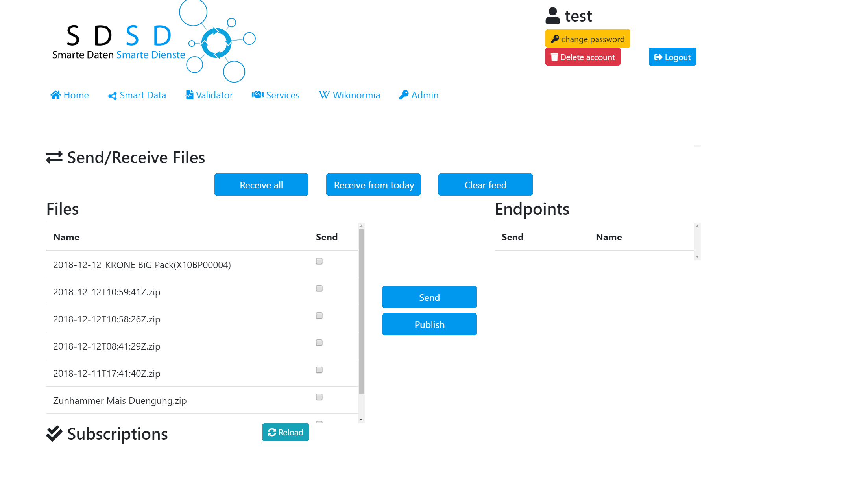The image size is (868, 490).
Task: Click file name 2018-12-12T08:41:29Z.zip
Action: (107, 346)
